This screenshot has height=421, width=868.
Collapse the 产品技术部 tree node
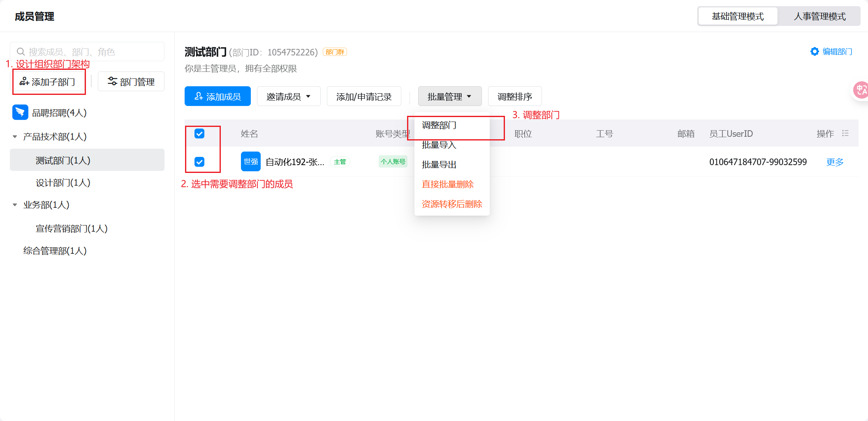(15, 137)
